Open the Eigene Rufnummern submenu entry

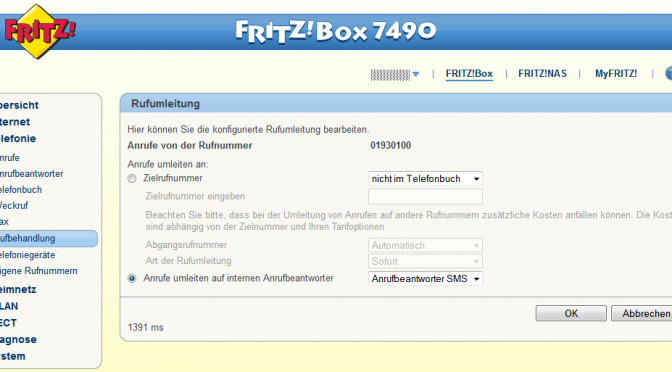(39, 271)
